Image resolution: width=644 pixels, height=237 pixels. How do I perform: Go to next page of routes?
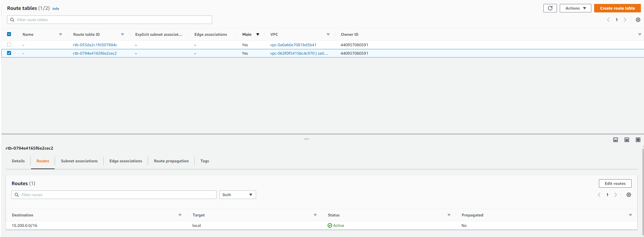(x=616, y=195)
